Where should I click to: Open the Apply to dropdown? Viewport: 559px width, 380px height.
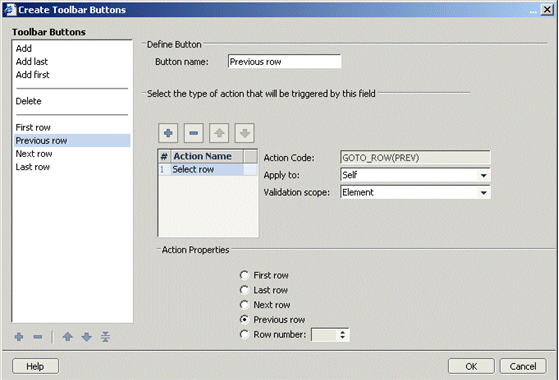483,175
